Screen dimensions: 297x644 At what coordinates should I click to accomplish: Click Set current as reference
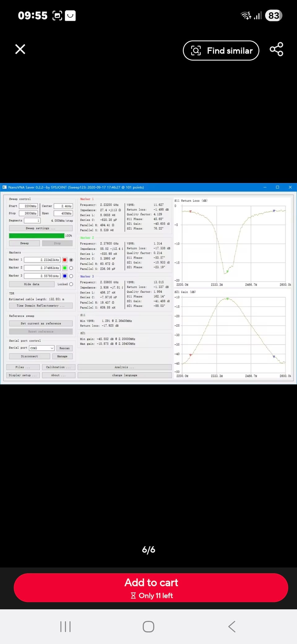[x=41, y=323]
